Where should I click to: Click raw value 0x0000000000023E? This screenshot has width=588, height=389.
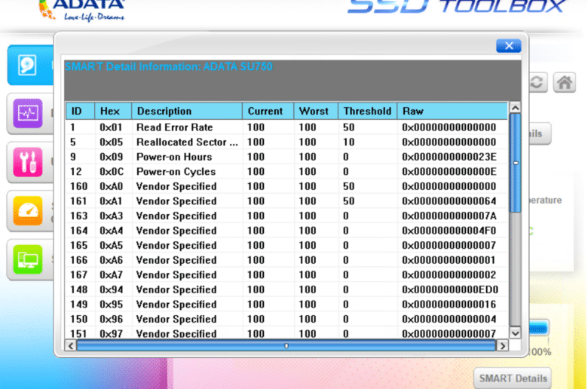click(449, 156)
